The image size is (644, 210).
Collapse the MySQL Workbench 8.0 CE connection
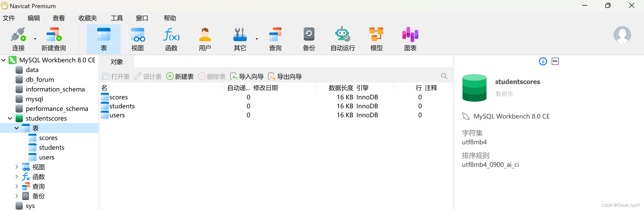[4, 60]
